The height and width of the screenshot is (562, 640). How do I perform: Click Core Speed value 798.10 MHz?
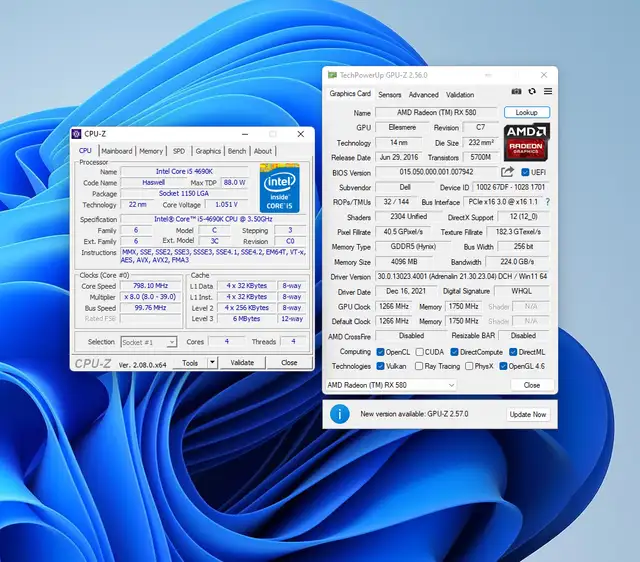(151, 286)
